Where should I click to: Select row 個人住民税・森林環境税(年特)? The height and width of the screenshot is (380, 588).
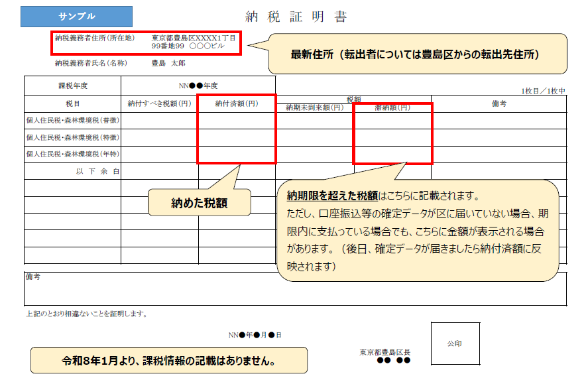296,154
